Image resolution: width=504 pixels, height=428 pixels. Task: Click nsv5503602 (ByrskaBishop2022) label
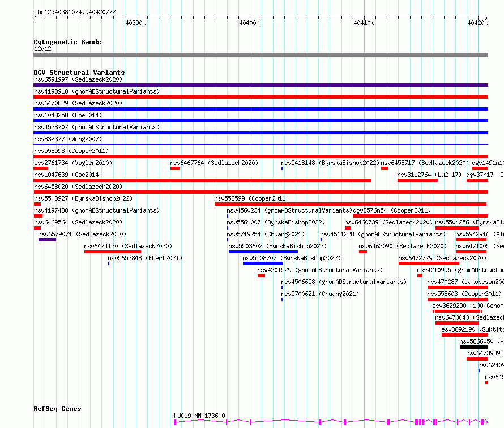(277, 246)
